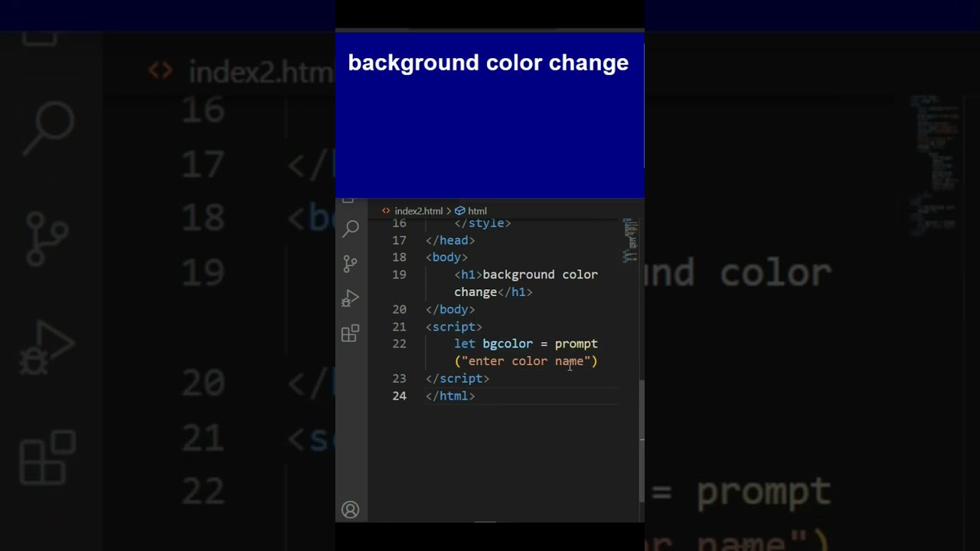Click the '<h1>background color' code text

[526, 275]
